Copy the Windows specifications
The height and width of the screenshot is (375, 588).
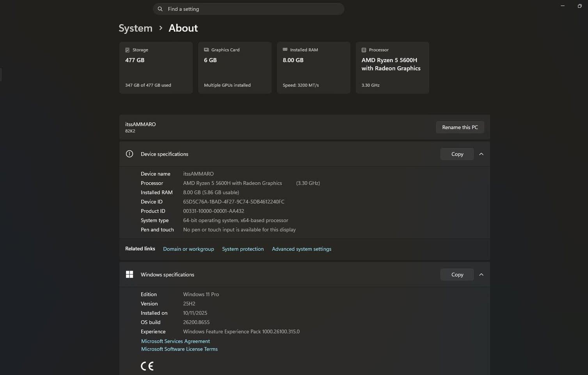click(457, 275)
